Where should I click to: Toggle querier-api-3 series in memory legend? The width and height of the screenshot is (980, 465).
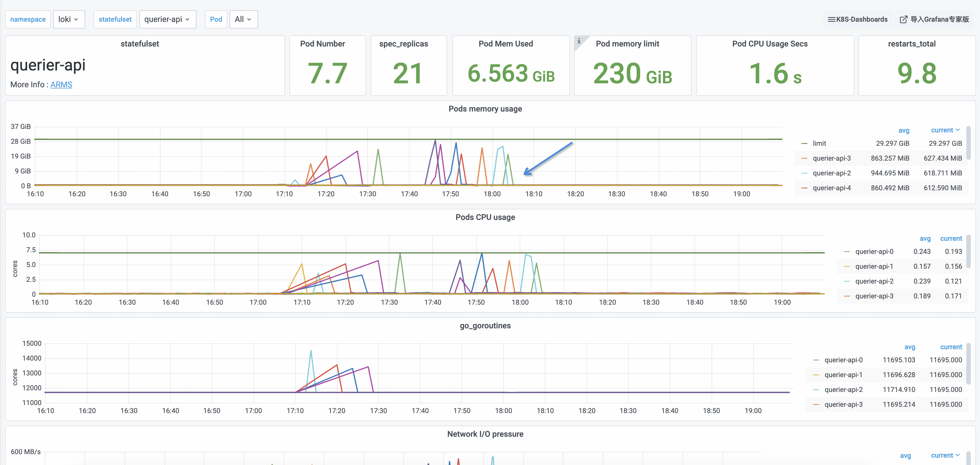832,158
